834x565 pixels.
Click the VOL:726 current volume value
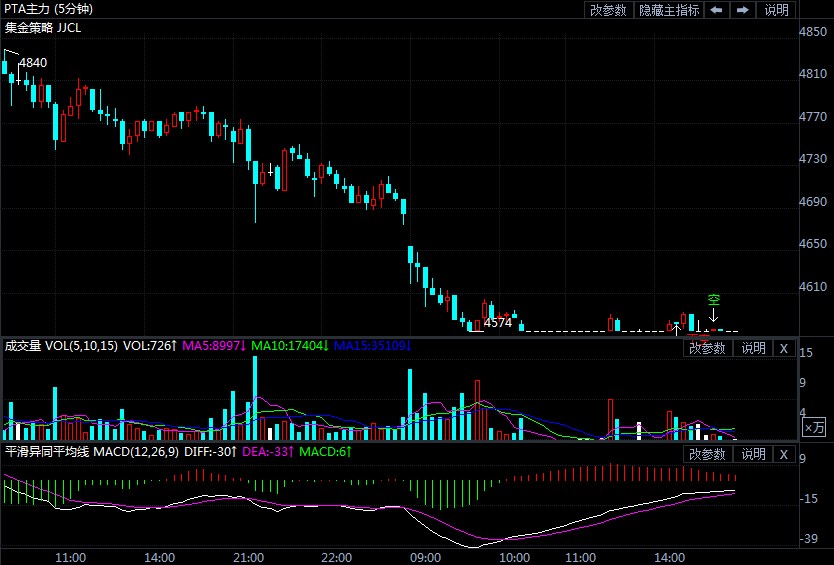pos(150,346)
